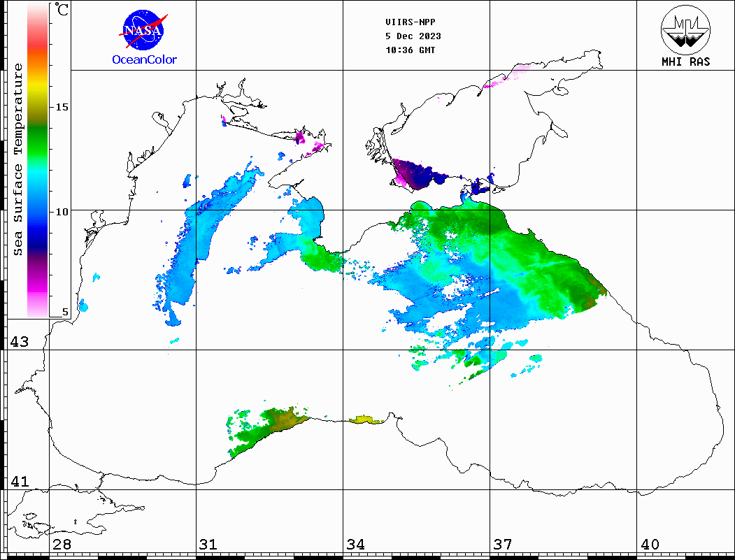Click longitude label 28
This screenshot has width=735, height=560.
62,545
